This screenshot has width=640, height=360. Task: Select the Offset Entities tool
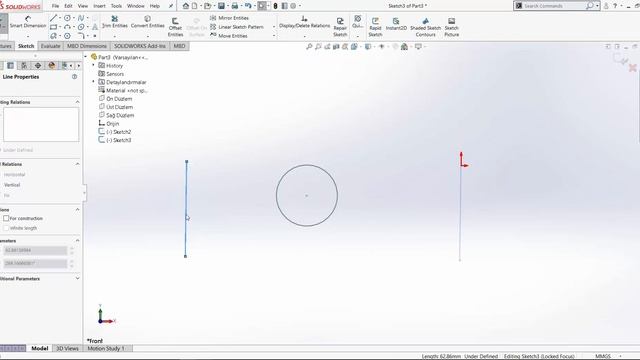175,27
